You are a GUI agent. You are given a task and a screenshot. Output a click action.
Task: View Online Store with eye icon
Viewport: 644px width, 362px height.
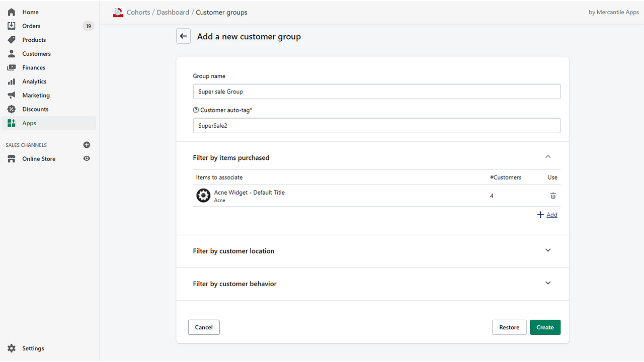coord(87,158)
